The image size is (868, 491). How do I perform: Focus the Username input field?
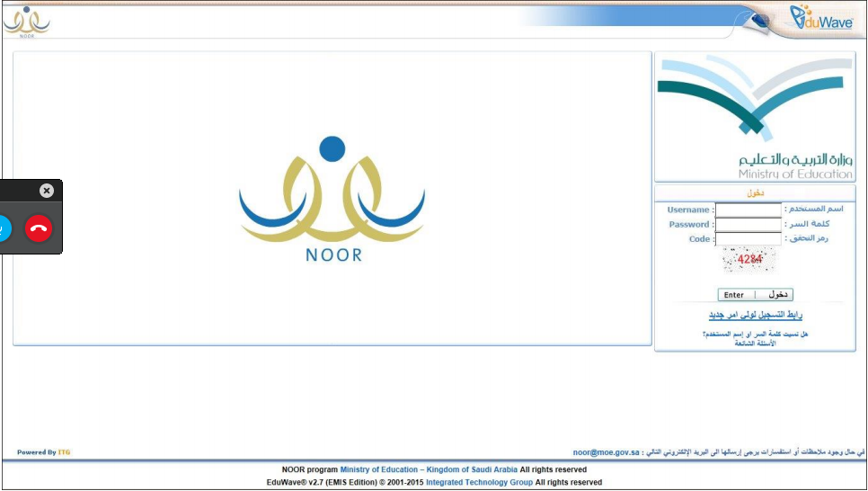coord(748,210)
